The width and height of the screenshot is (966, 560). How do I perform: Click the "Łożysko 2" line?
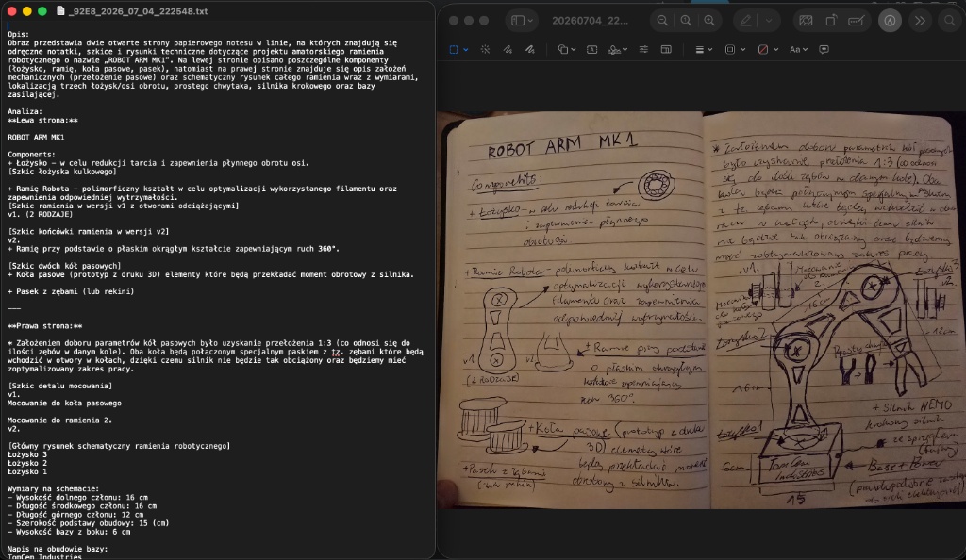point(27,464)
